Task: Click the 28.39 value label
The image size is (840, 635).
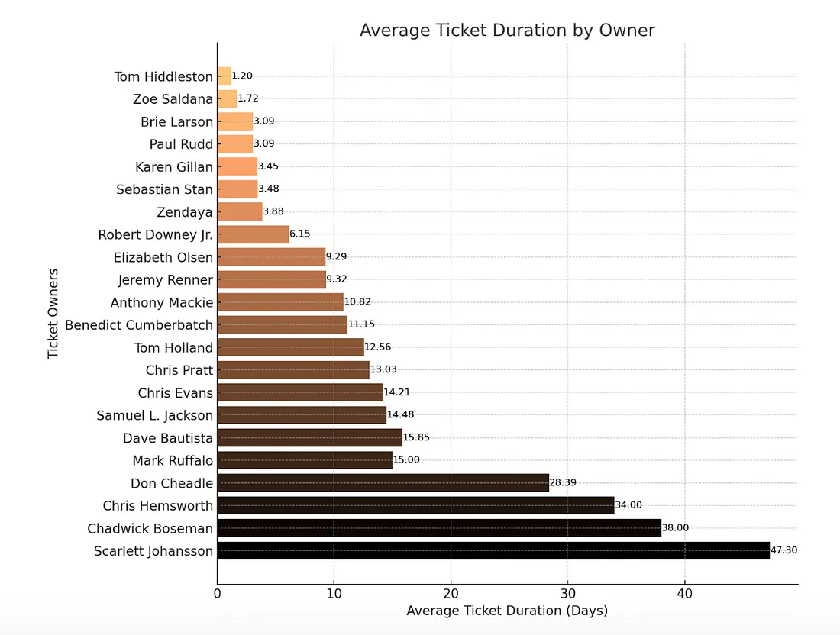Action: tap(563, 482)
